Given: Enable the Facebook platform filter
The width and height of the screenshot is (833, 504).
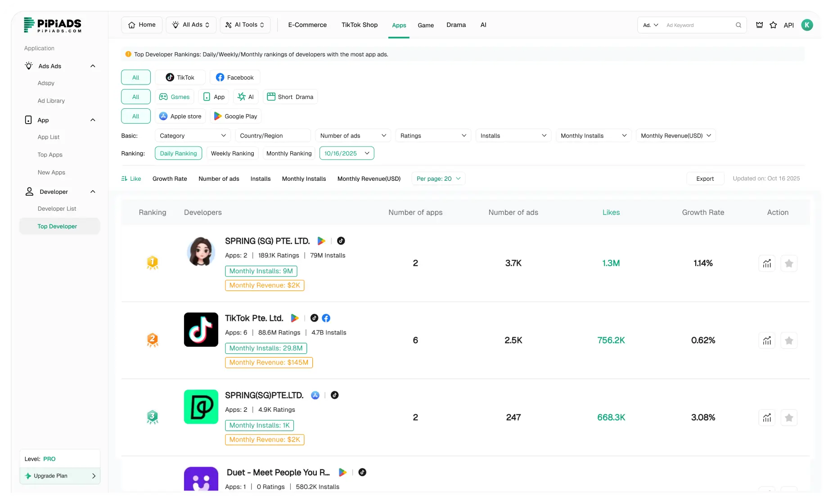Looking at the screenshot, I should [x=235, y=77].
